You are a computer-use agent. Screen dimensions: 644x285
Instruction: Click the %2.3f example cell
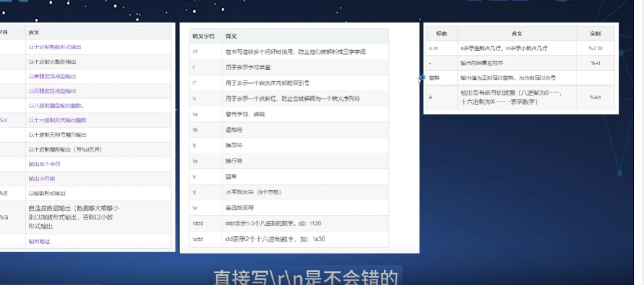[x=595, y=49]
